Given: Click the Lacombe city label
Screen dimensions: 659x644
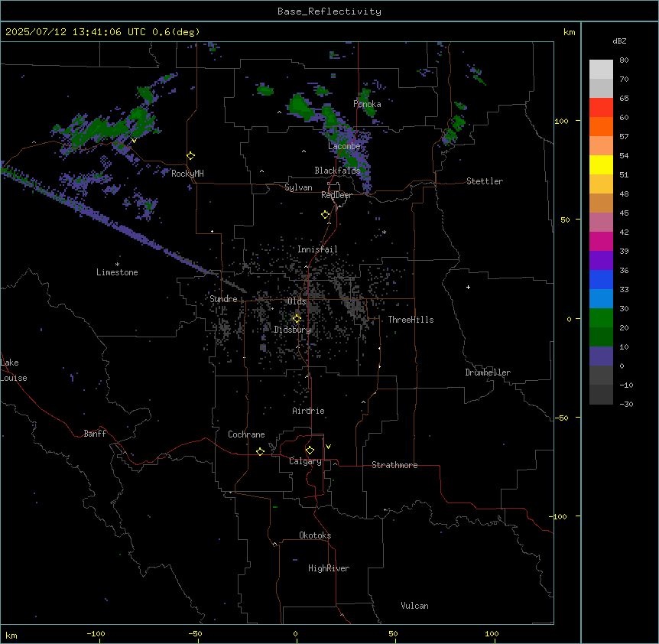Looking at the screenshot, I should [x=344, y=146].
